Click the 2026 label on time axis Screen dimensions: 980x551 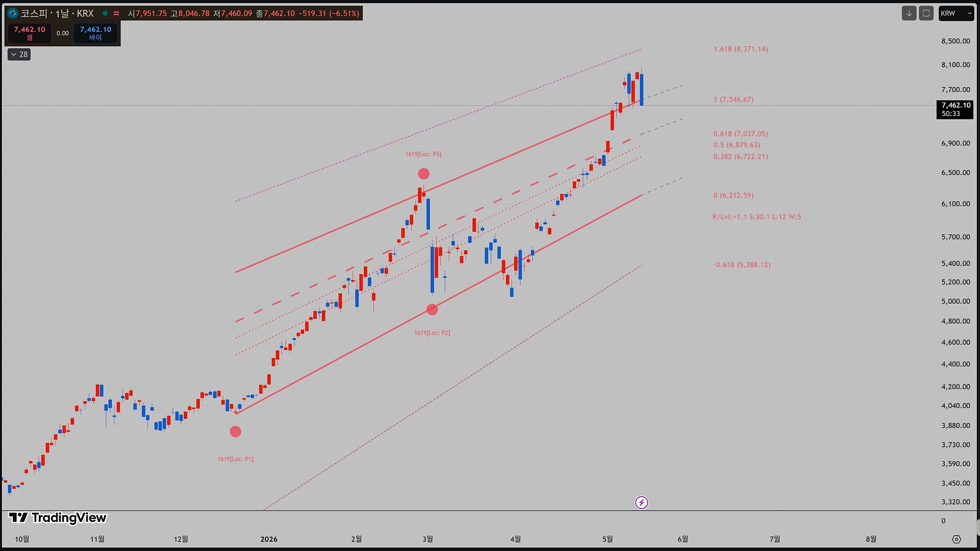pos(269,539)
